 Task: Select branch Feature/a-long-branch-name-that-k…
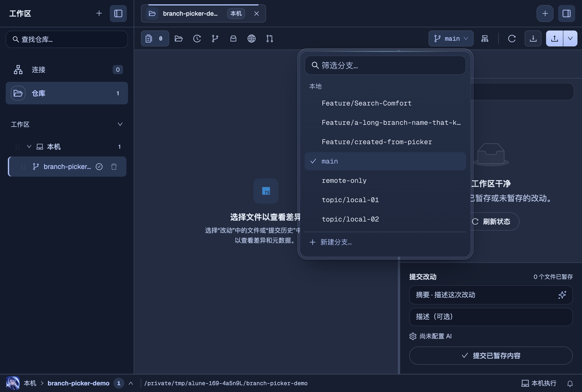click(x=385, y=123)
